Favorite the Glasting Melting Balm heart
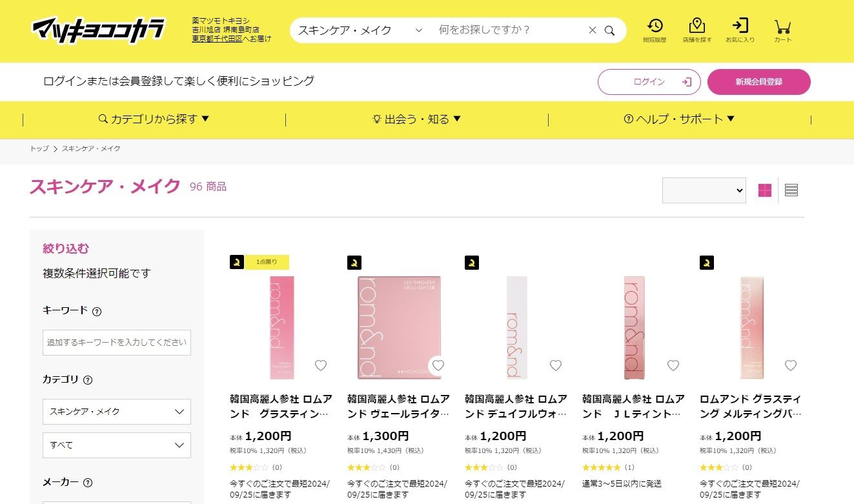The height and width of the screenshot is (504, 854). 791,366
